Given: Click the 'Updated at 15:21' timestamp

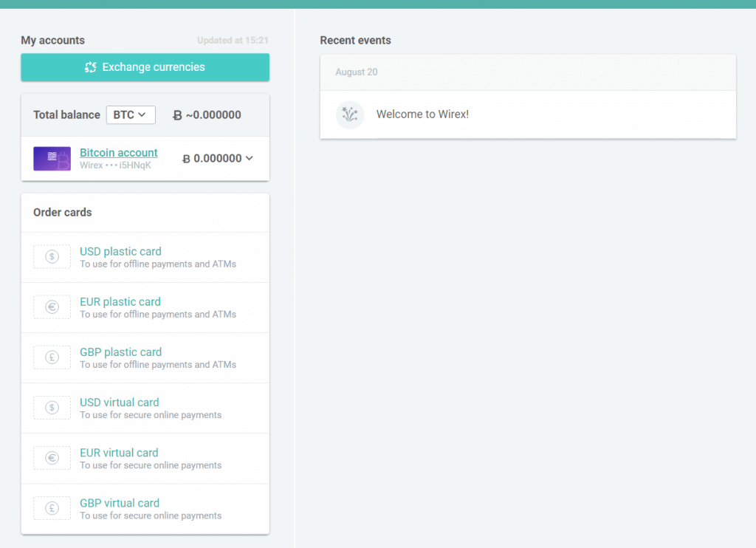Looking at the screenshot, I should (233, 41).
